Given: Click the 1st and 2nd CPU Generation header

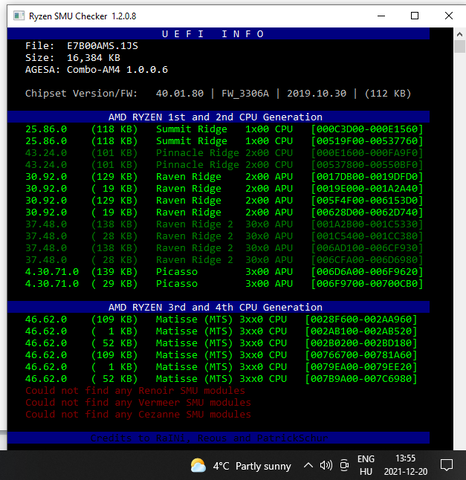Looking at the screenshot, I should (x=218, y=117).
